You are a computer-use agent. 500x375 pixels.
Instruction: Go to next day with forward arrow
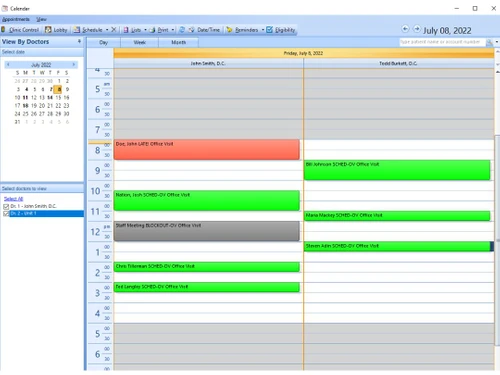point(417,29)
